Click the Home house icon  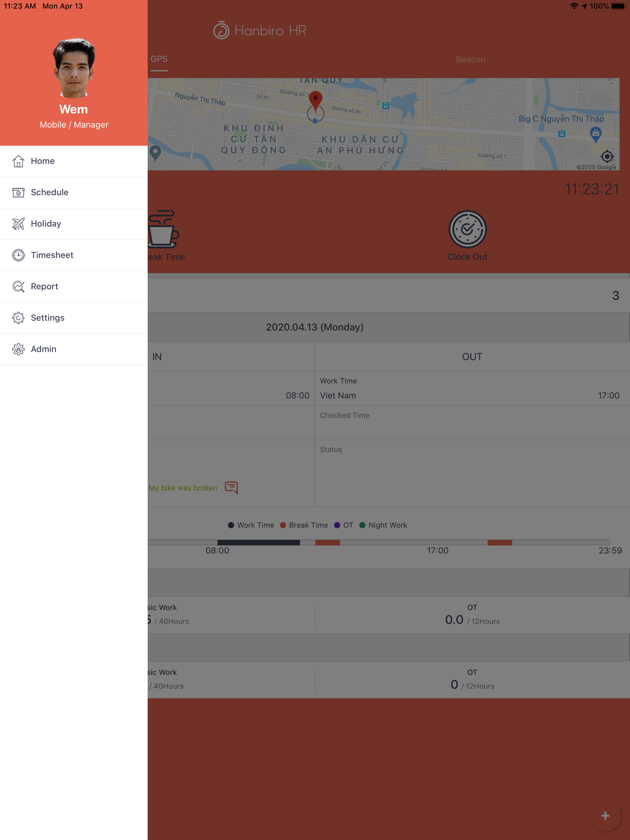[x=18, y=161]
